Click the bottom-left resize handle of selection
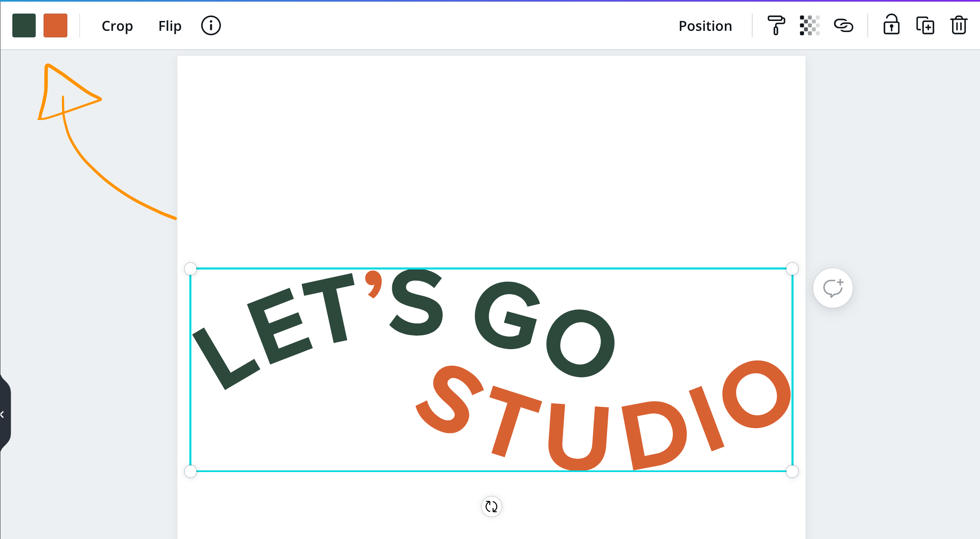Viewport: 980px width, 539px height. (x=191, y=471)
